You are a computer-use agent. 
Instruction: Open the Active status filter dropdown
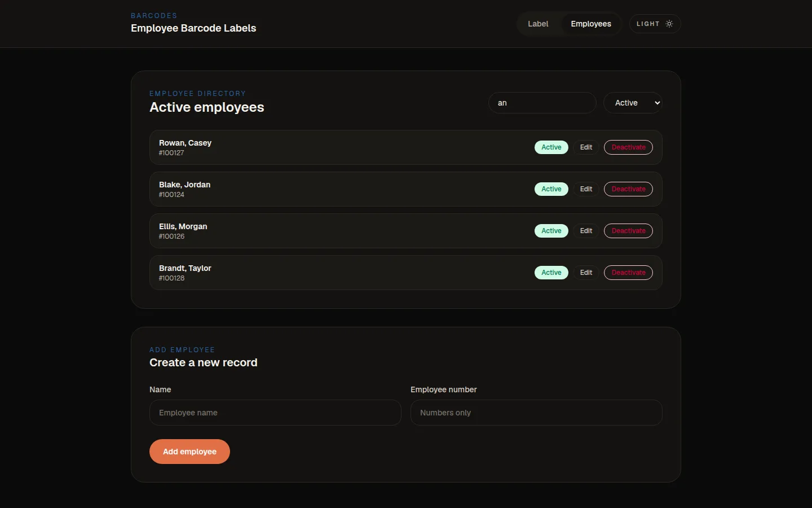pos(633,103)
